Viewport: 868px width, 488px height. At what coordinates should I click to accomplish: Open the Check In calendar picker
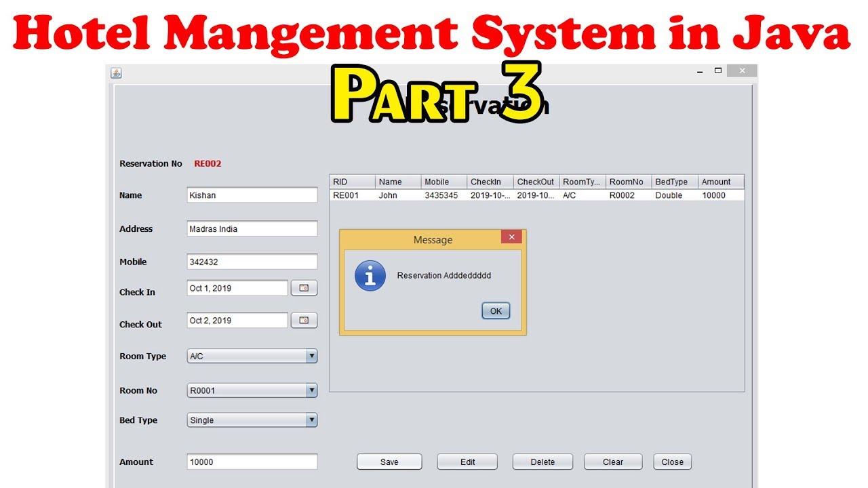[304, 288]
